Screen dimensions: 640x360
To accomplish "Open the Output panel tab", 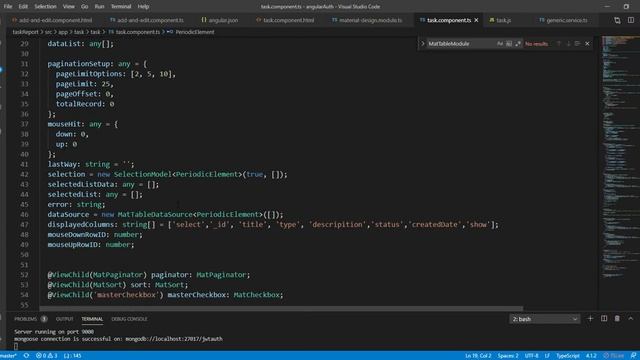I will [x=64, y=319].
